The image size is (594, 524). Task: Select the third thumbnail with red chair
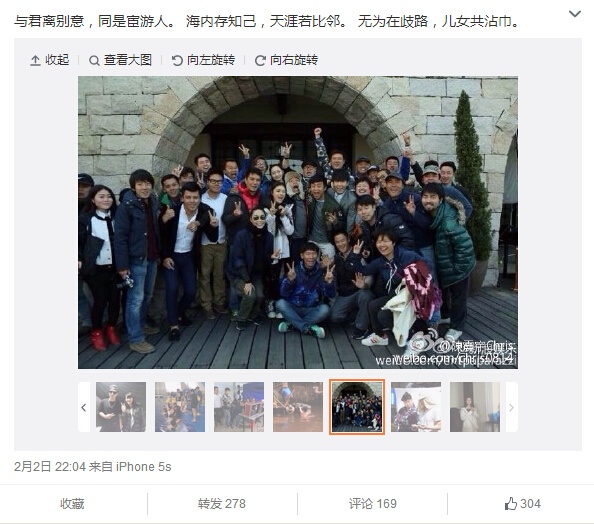tap(239, 407)
